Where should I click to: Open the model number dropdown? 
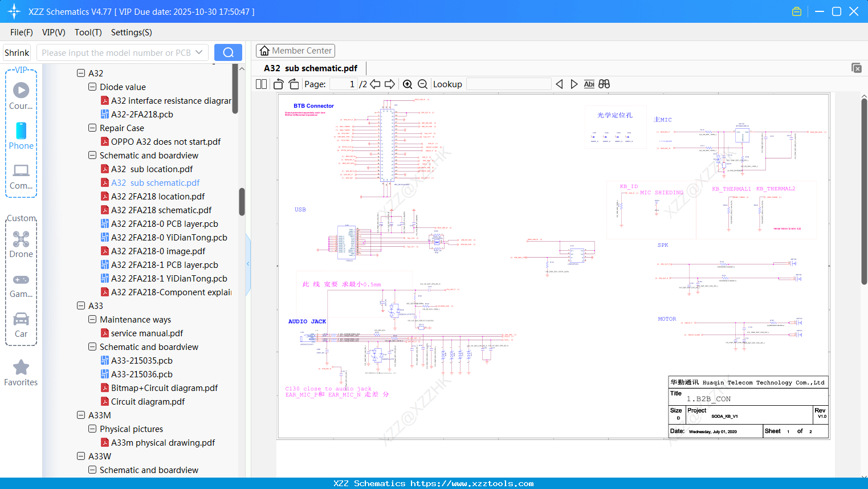199,52
